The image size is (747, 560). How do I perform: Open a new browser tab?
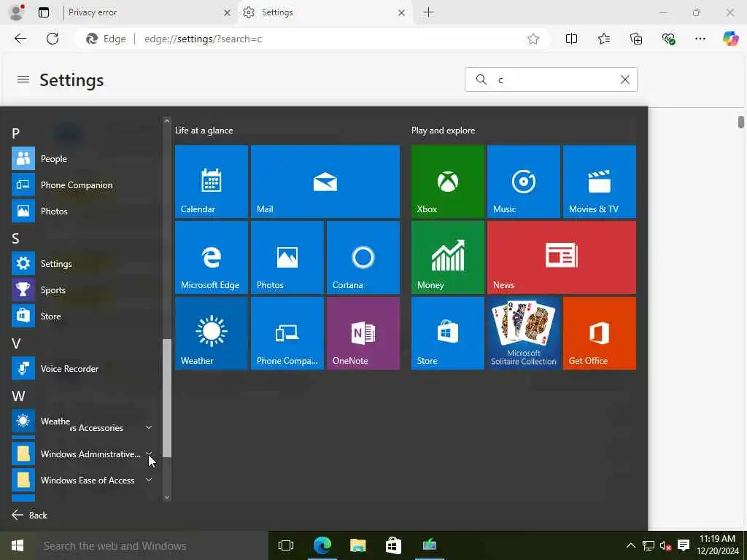click(428, 12)
